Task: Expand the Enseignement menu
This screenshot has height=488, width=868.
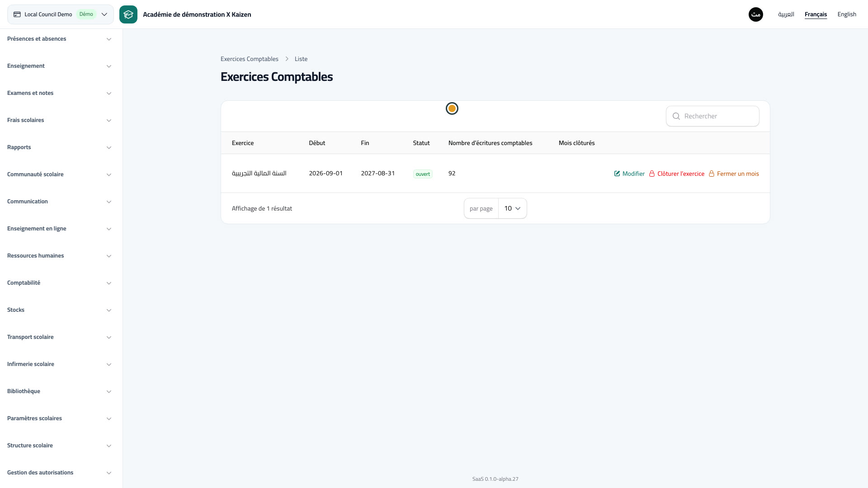Action: (59, 66)
